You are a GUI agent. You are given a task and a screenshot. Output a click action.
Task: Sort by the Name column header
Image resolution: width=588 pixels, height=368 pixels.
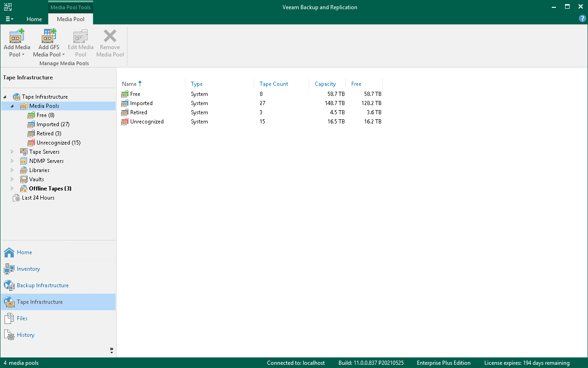[x=128, y=84]
